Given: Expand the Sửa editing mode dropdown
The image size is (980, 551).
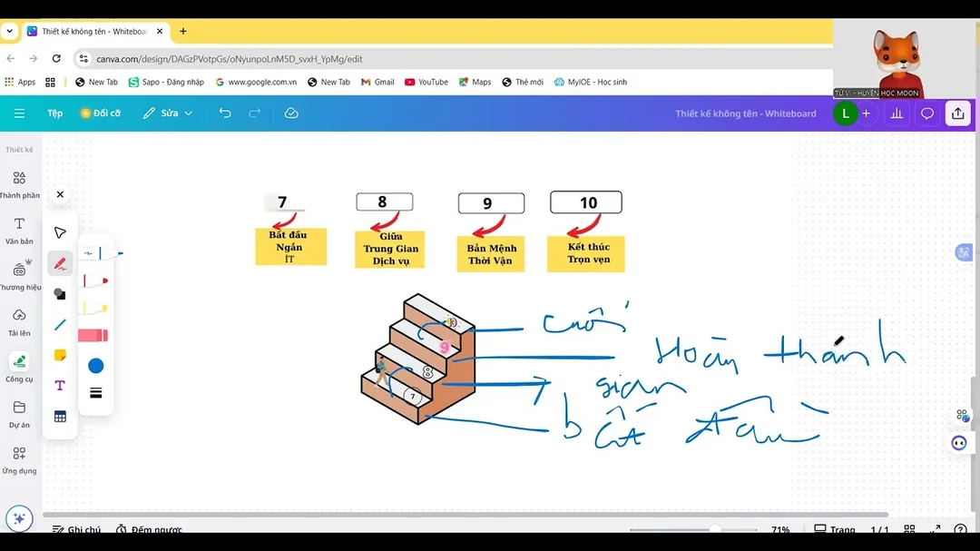Looking at the screenshot, I should pyautogui.click(x=168, y=113).
